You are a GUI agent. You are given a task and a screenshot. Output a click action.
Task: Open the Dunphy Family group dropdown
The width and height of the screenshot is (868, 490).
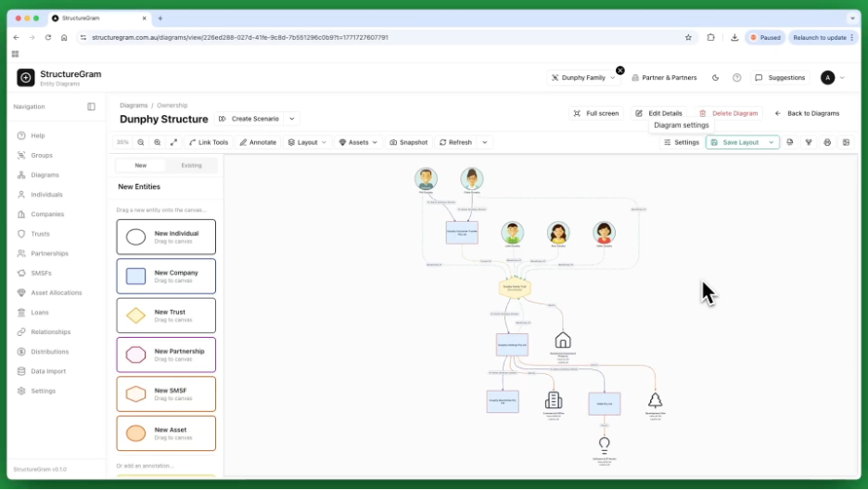pos(583,78)
